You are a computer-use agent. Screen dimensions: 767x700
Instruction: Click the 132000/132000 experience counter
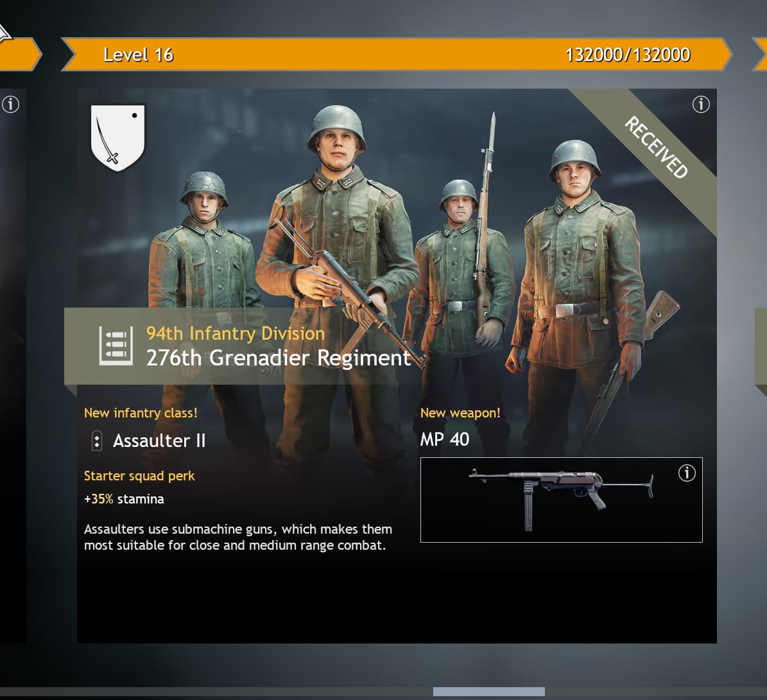(x=628, y=55)
